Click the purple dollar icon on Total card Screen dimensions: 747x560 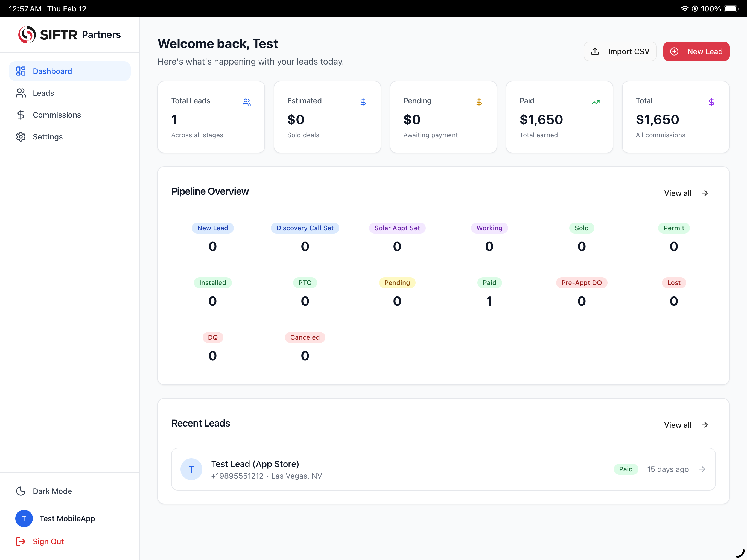[x=711, y=102]
